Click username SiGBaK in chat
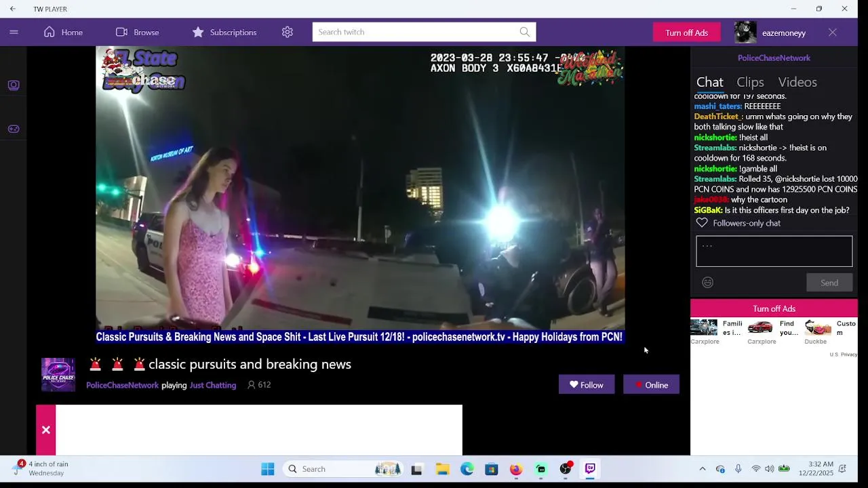The height and width of the screenshot is (488, 868). pos(708,210)
